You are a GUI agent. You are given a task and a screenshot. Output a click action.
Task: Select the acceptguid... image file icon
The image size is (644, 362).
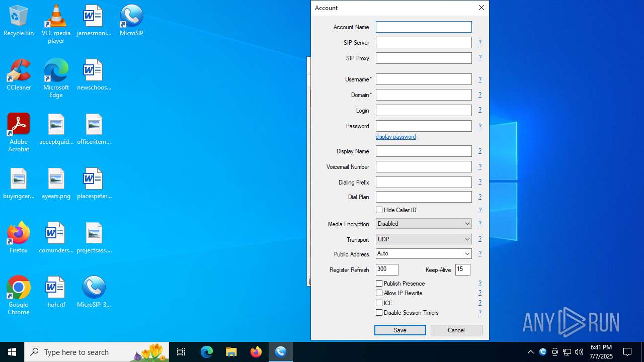(56, 129)
